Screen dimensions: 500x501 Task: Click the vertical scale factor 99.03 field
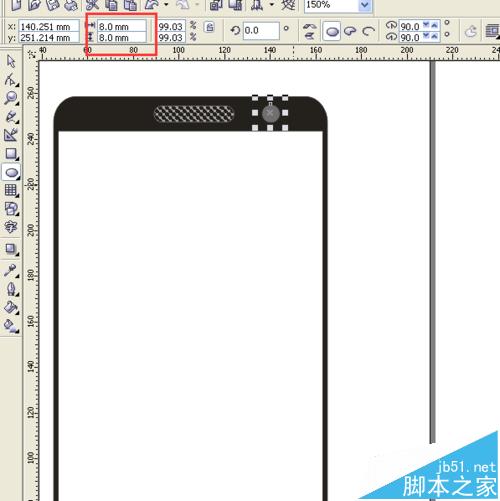tap(171, 38)
